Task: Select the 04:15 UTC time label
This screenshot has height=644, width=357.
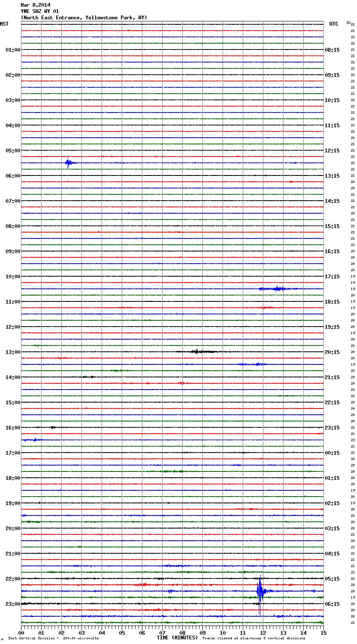Action: tap(332, 554)
